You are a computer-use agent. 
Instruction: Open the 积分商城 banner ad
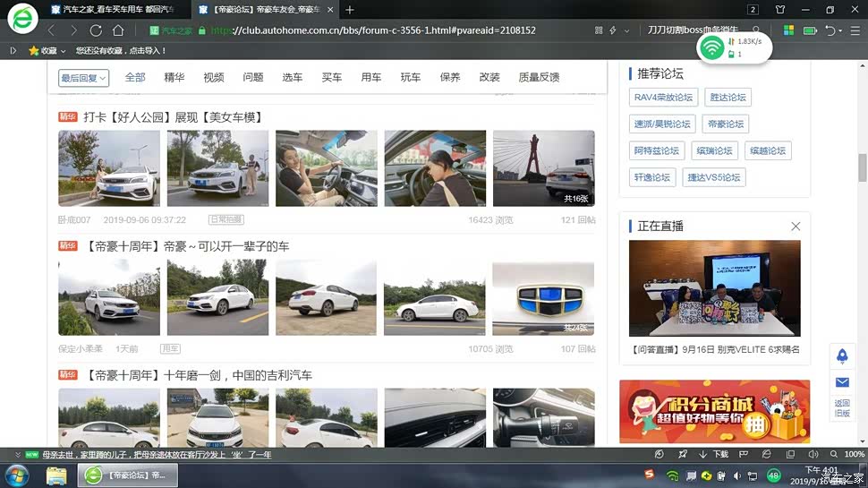point(715,412)
